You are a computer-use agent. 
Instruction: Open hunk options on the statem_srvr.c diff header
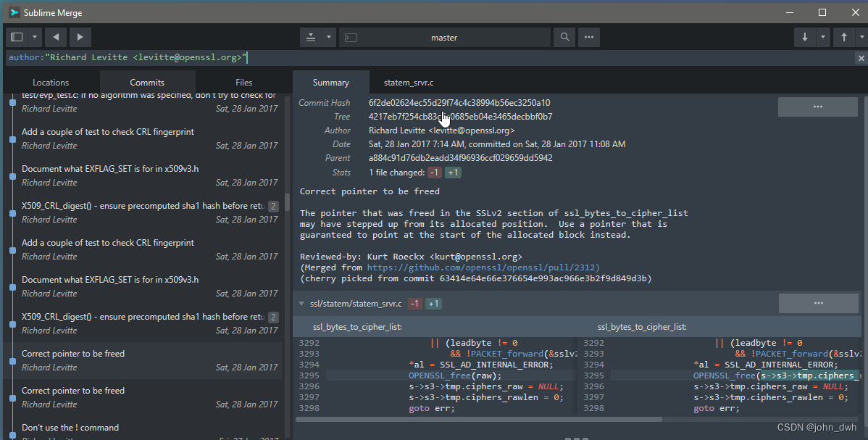tap(818, 303)
